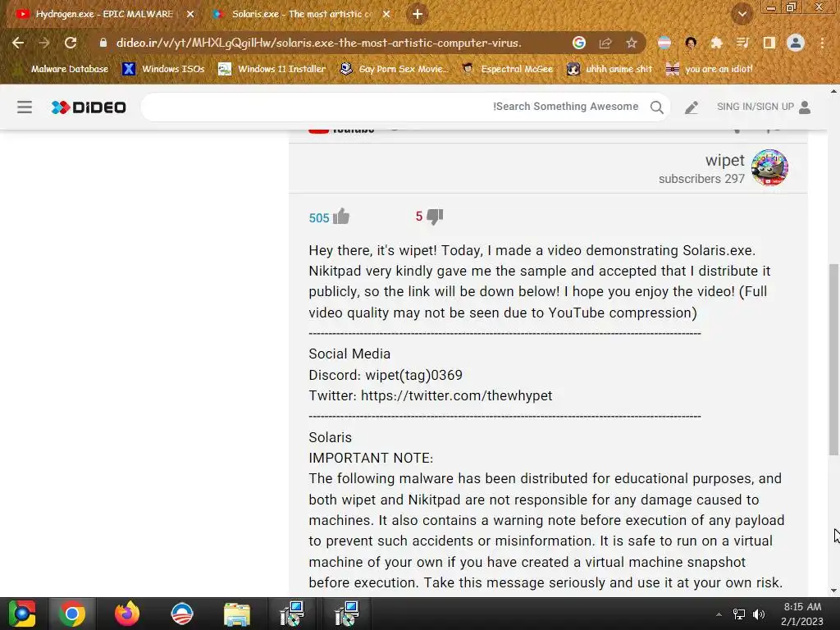Click the search magnifier icon
Image resolution: width=840 pixels, height=630 pixels.
657,107
